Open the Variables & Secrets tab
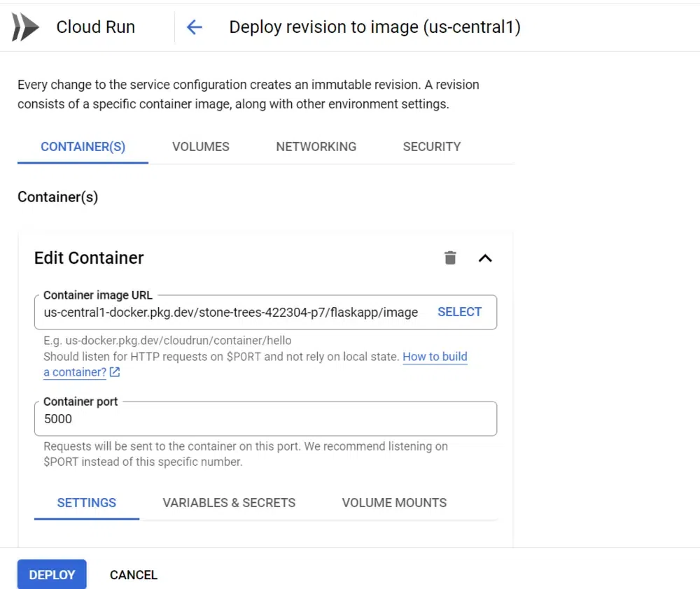The height and width of the screenshot is (589, 700). pos(229,503)
